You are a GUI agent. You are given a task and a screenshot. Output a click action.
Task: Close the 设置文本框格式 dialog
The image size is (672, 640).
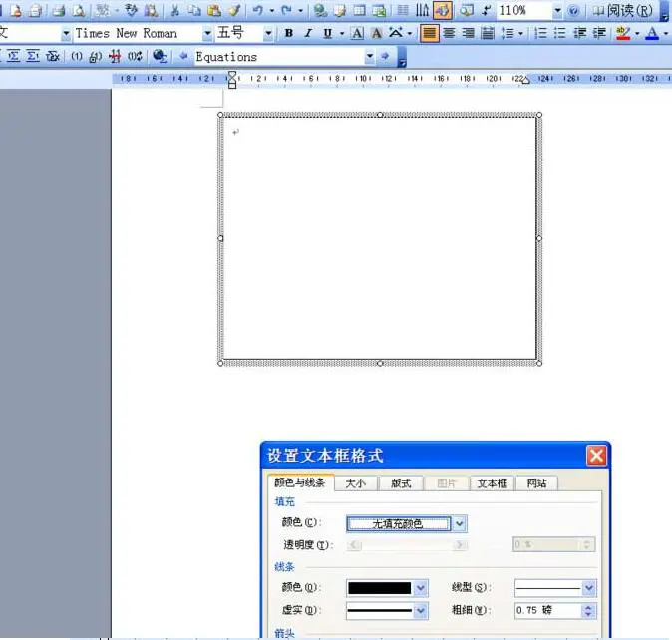596,456
